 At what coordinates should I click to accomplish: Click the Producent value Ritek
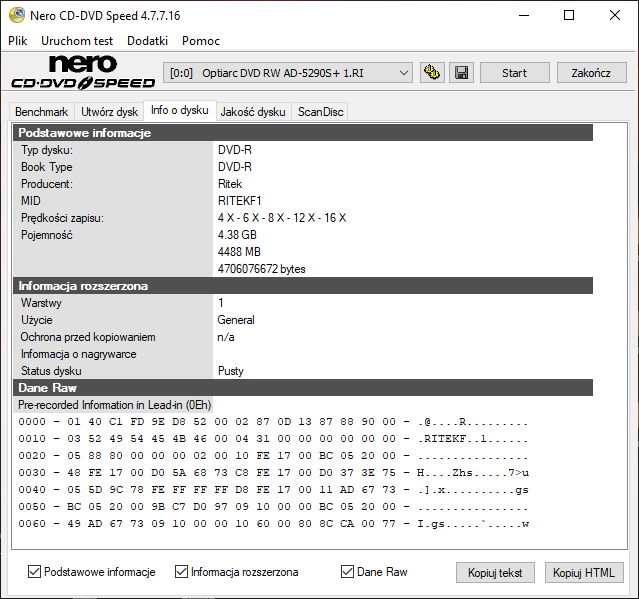coord(230,184)
